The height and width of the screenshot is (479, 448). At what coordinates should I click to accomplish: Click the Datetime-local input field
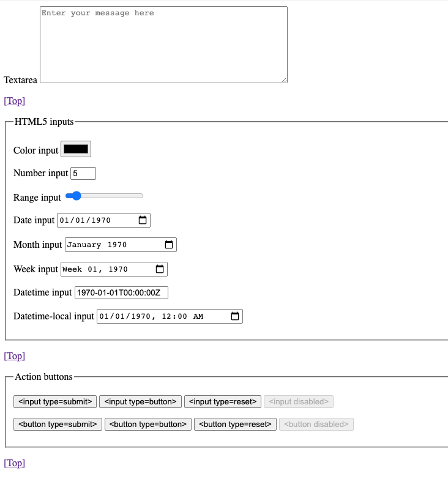pos(170,316)
